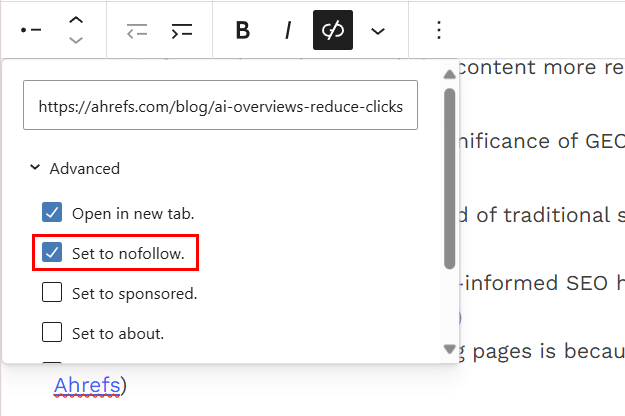The height and width of the screenshot is (416, 625).
Task: Uncheck Open in new tab
Action: pos(52,212)
